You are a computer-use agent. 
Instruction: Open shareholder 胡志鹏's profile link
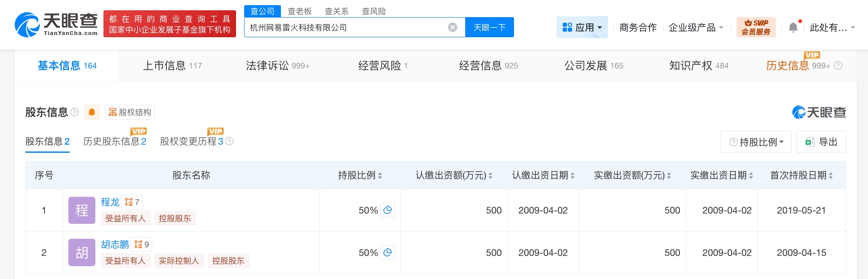(x=115, y=244)
